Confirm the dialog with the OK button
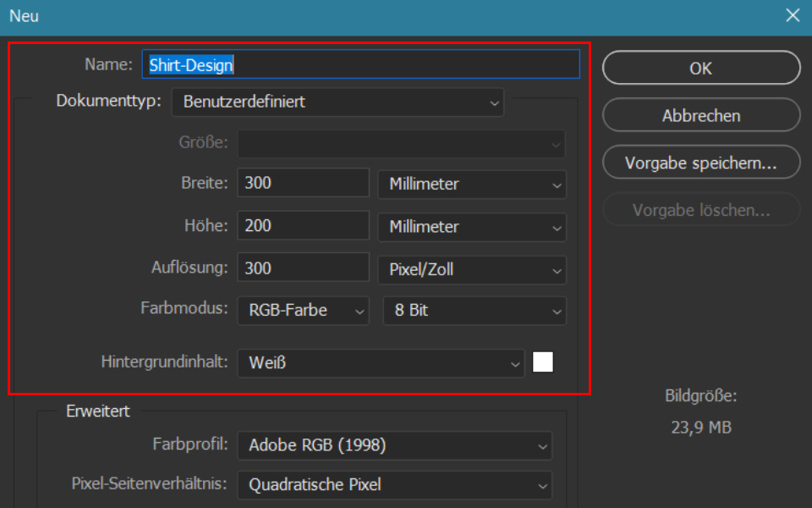 coord(701,68)
